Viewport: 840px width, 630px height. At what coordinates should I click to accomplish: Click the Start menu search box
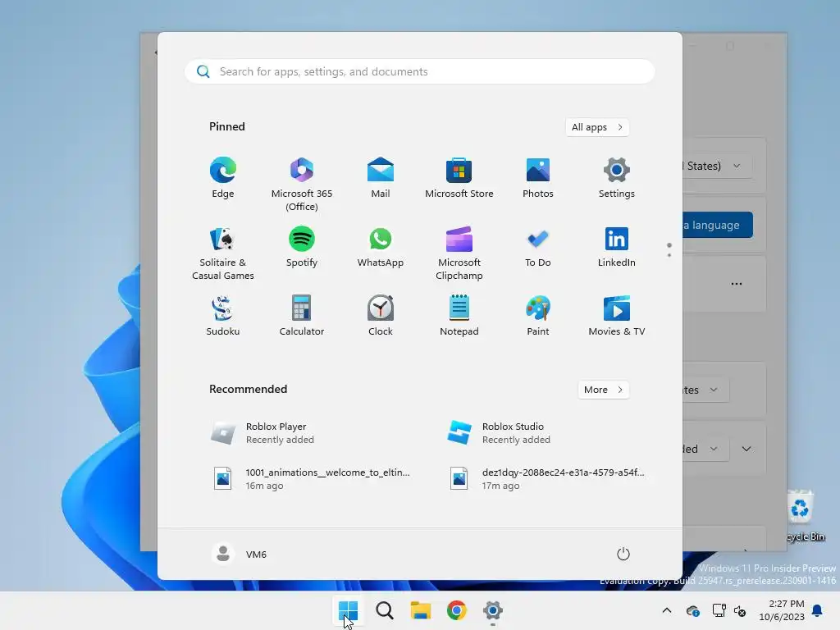pyautogui.click(x=419, y=71)
